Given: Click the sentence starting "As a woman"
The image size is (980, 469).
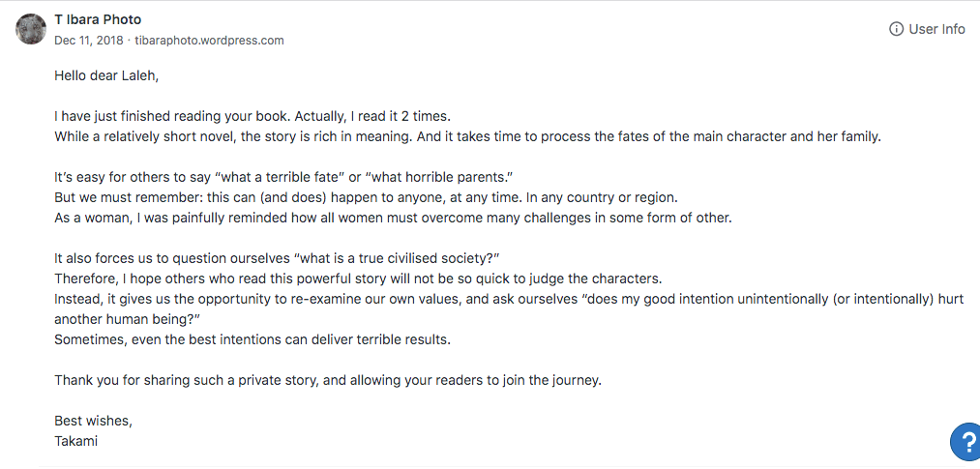Looking at the screenshot, I should [393, 218].
